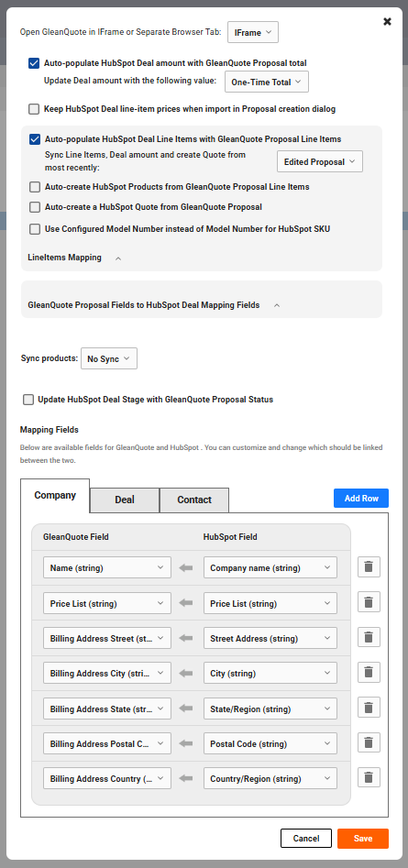Expand the LineItems Mapping section
408x868 pixels.
click(118, 258)
